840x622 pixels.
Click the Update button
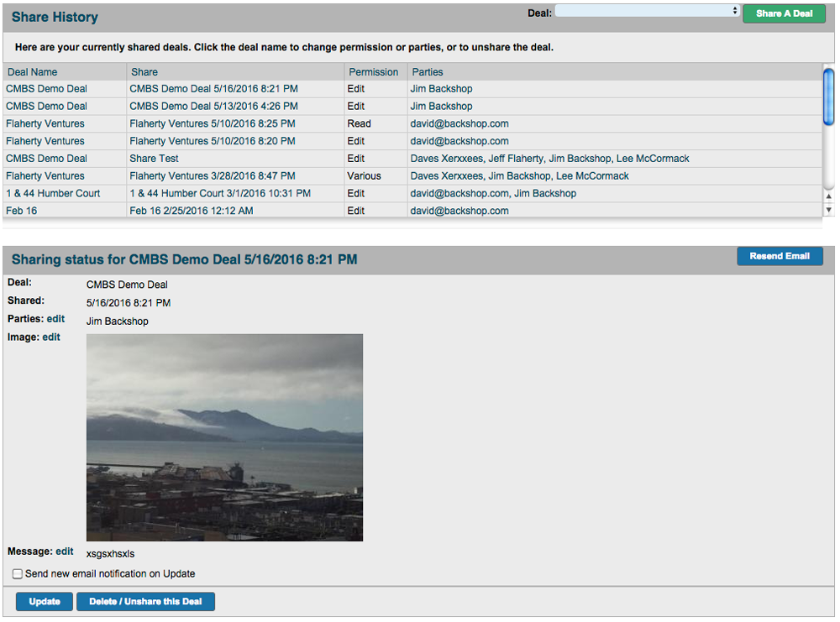tap(45, 601)
